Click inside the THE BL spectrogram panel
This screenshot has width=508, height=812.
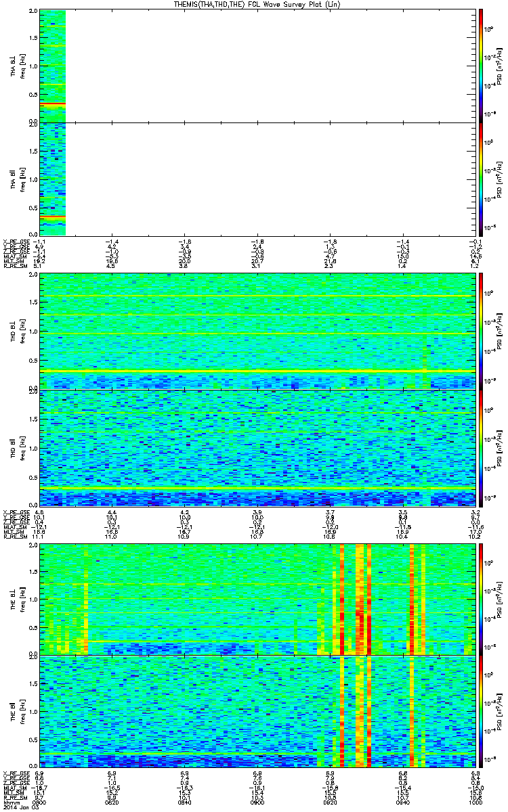point(257,598)
